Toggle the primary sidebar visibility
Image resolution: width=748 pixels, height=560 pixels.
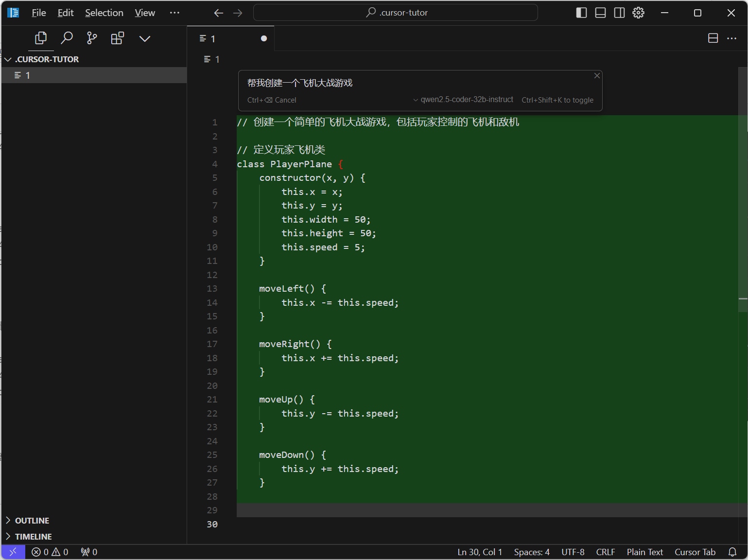(x=581, y=13)
